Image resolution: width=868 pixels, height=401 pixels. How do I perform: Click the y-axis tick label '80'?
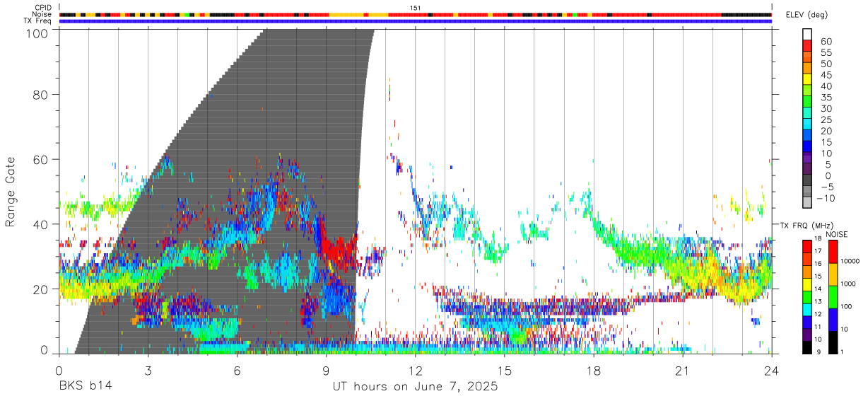tap(41, 95)
